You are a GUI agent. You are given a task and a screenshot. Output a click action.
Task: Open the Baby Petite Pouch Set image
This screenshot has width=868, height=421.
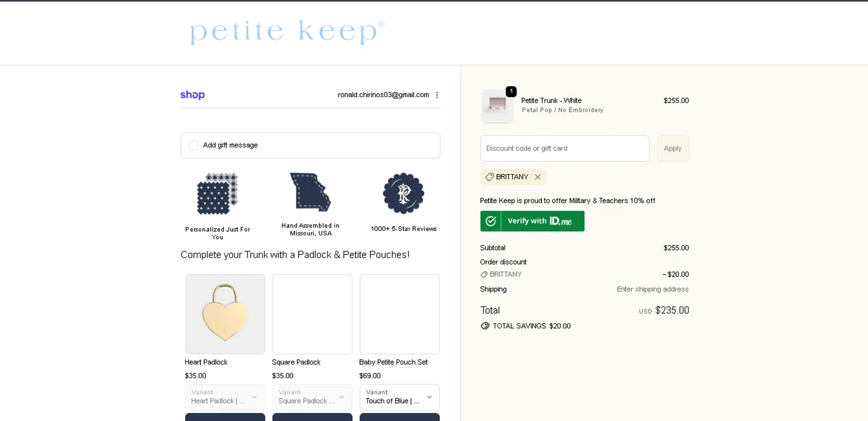pyautogui.click(x=400, y=314)
